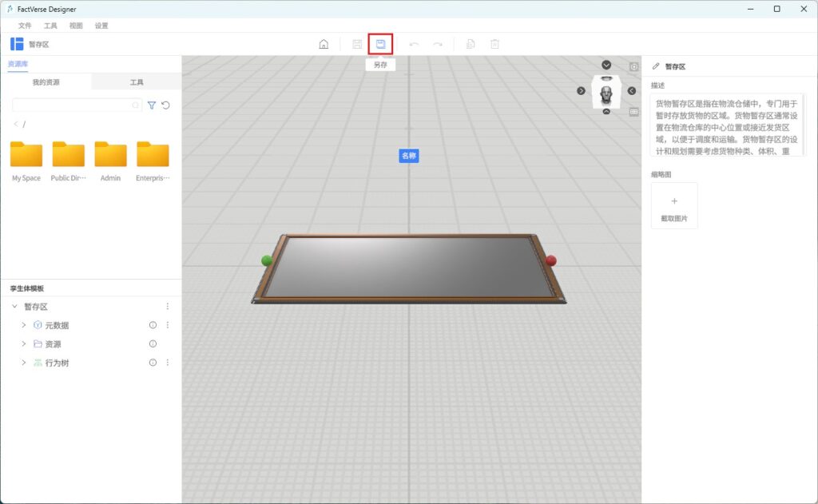Click the refresh icon in the resource panel
This screenshot has width=818, height=504.
click(x=166, y=105)
